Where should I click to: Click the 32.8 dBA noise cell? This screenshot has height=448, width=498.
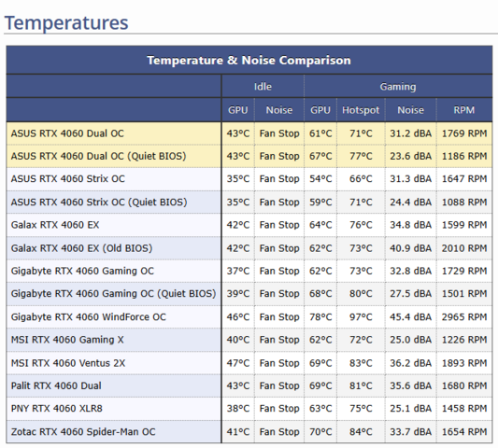(411, 271)
